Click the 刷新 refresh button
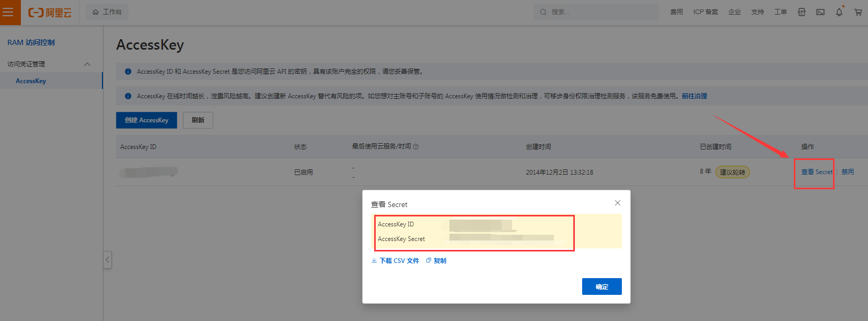This screenshot has height=321, width=868. 198,120
